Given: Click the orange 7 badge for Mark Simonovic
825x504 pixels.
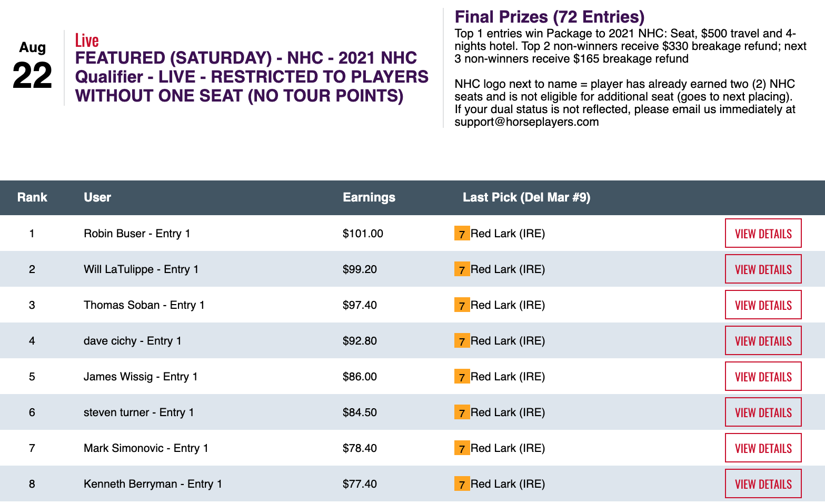Looking at the screenshot, I should tap(462, 448).
